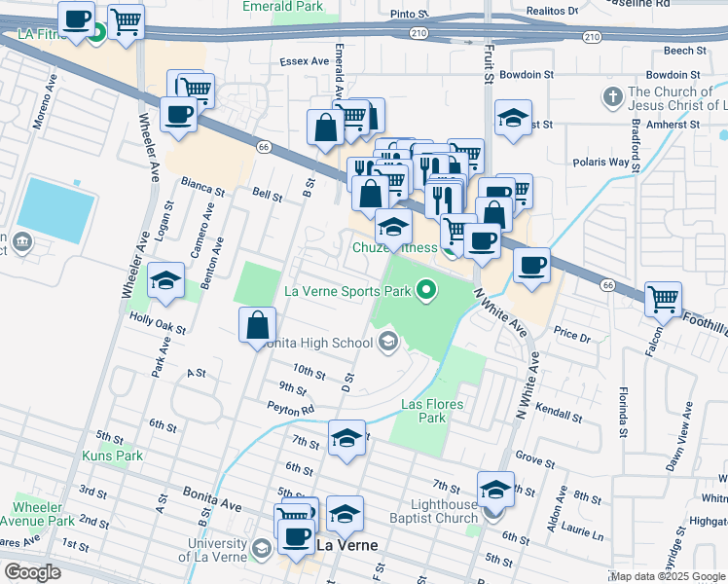
Task: Click the Map data ©2025 Google text
Action: click(x=668, y=576)
